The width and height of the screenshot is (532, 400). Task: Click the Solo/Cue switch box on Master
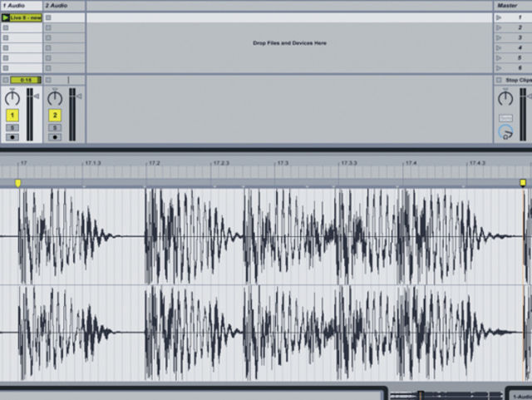(x=505, y=118)
